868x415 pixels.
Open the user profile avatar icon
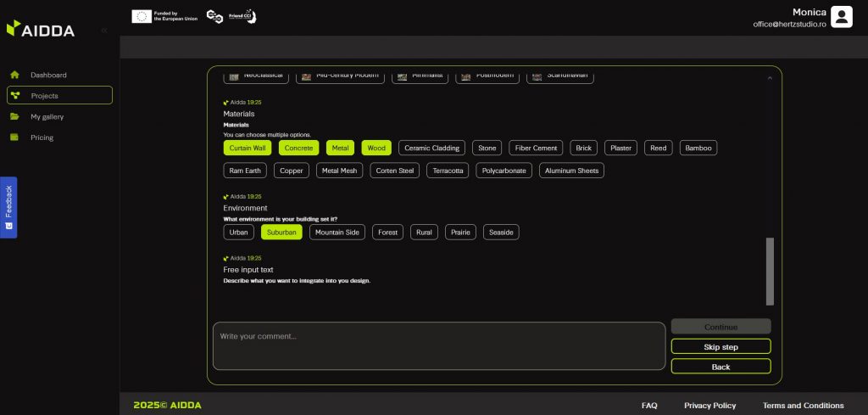point(841,17)
